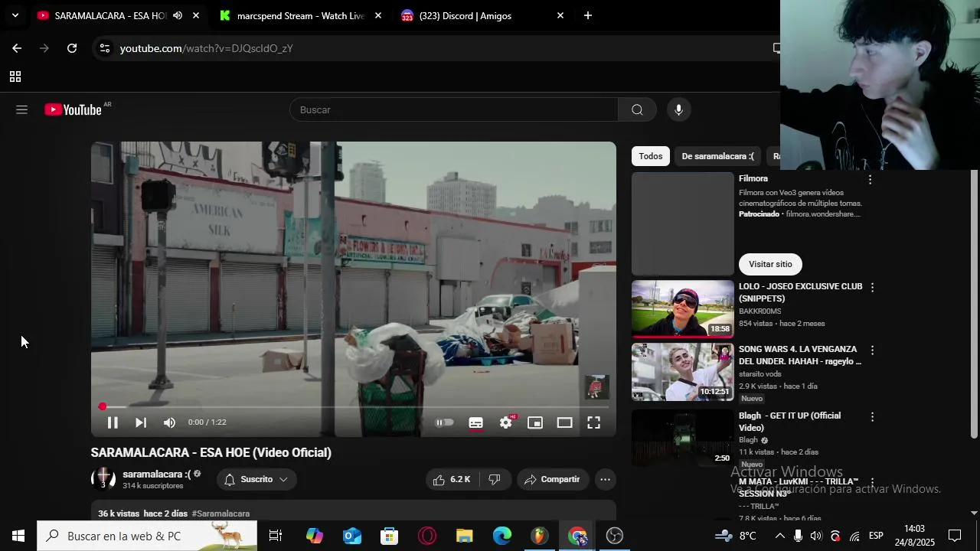Open Opera GX from taskbar
This screenshot has height=551, width=980.
coord(427,536)
